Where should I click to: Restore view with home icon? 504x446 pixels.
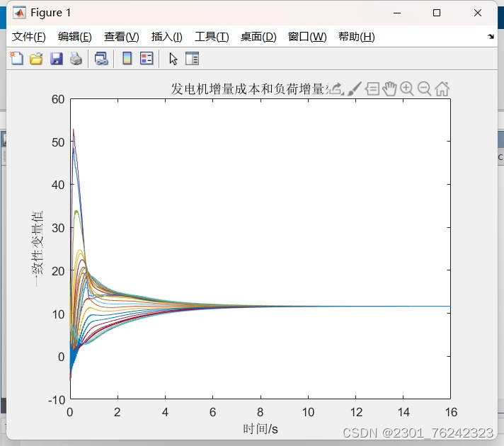(x=442, y=88)
